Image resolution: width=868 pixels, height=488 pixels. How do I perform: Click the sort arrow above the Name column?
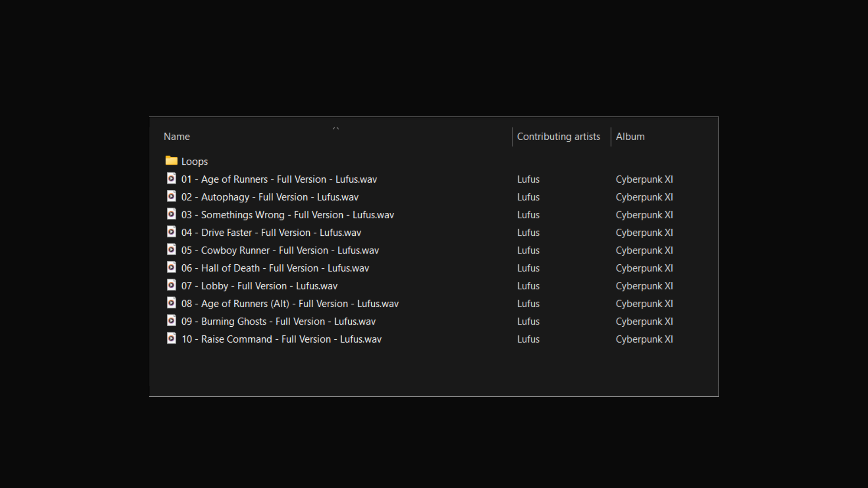point(335,129)
